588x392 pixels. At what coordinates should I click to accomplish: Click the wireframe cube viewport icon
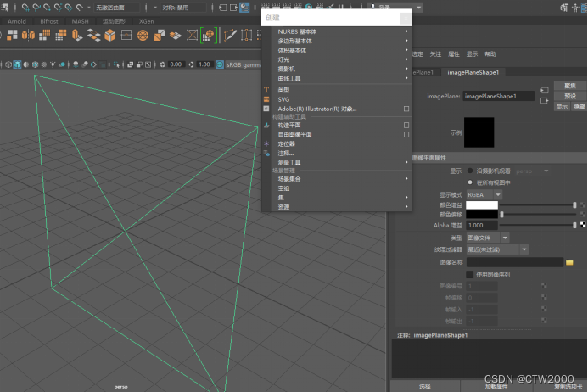pyautogui.click(x=8, y=64)
